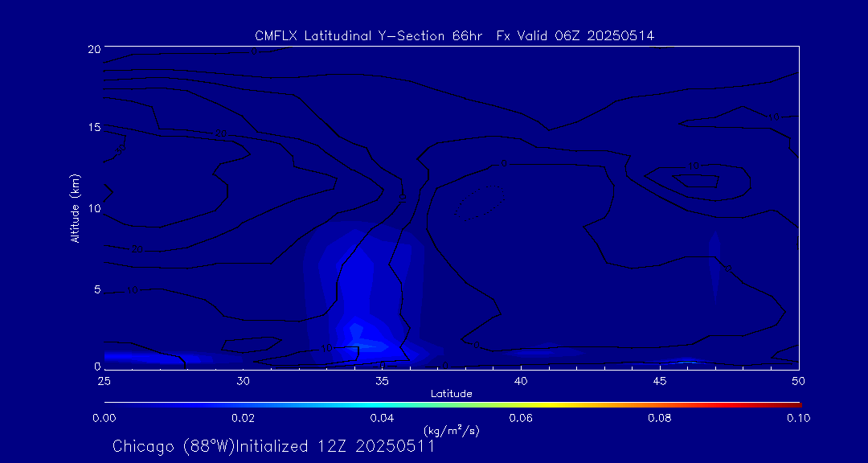The image size is (868, 463).
Task: Click the "Altitude (km)" y-axis label
Action: click(x=76, y=207)
